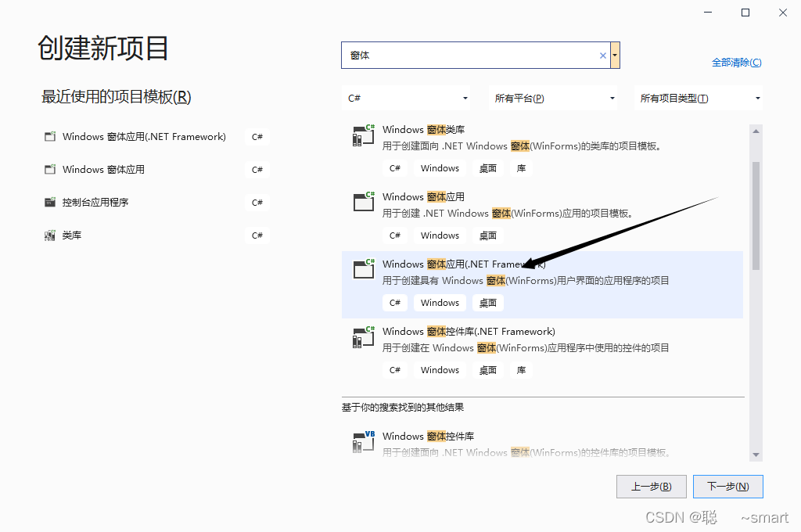Viewport: 801px width, 532px height.
Task: Click VB Windows 窗体控件库 template icon
Action: [364, 442]
